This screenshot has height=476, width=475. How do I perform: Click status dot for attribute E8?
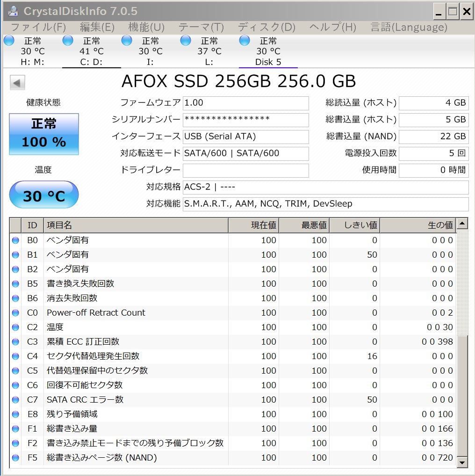coord(15,414)
